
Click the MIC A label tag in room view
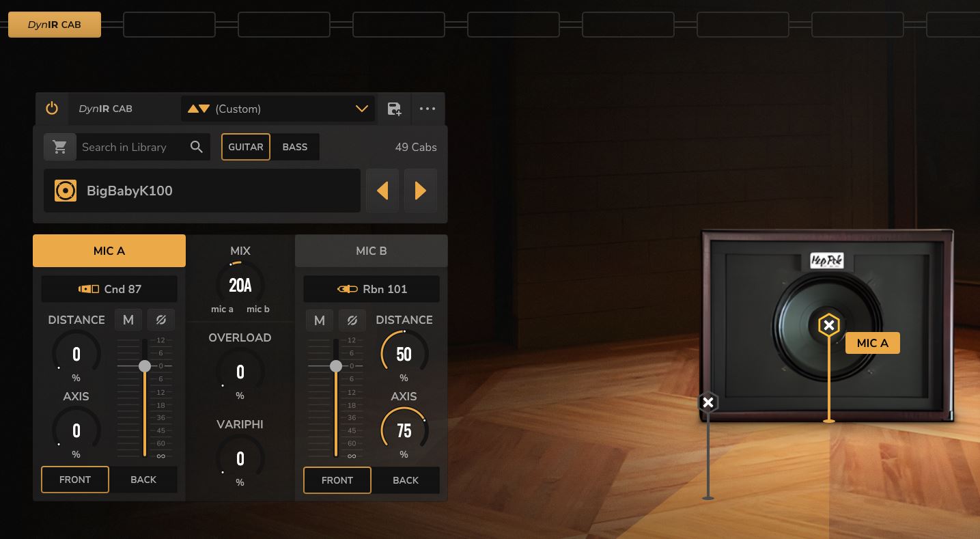coord(873,343)
